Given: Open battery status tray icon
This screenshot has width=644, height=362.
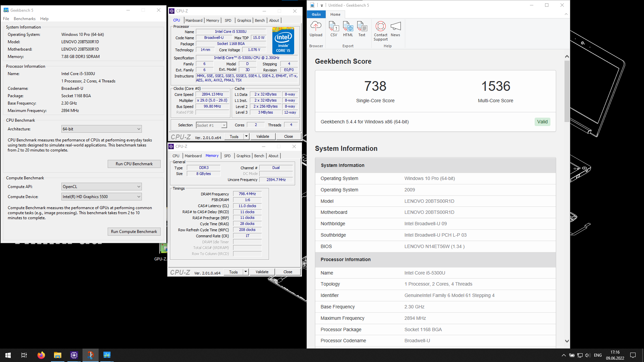Looking at the screenshot, I should click(572, 355).
